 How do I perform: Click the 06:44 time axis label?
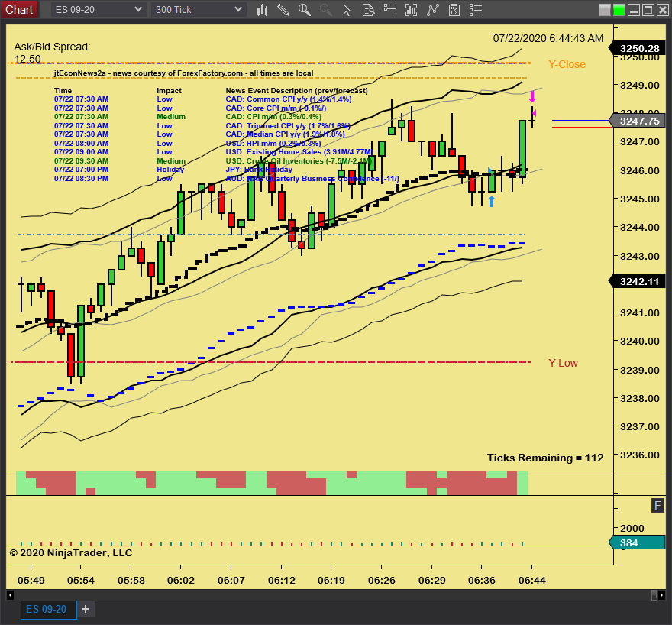(531, 581)
